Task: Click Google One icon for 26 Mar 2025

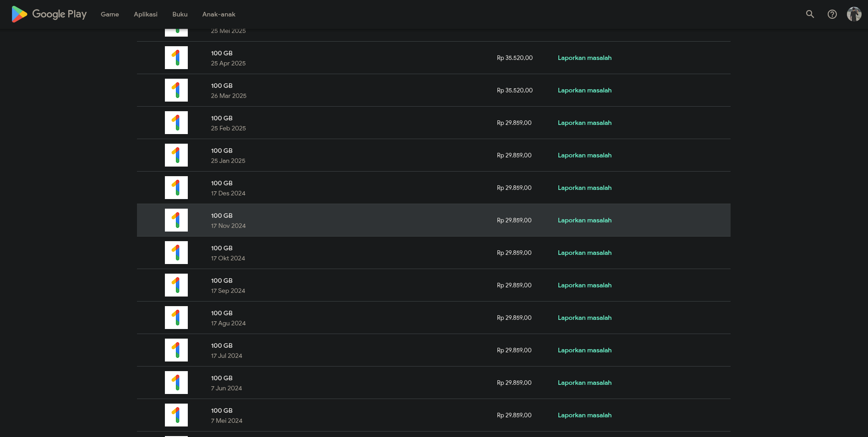Action: (176, 90)
